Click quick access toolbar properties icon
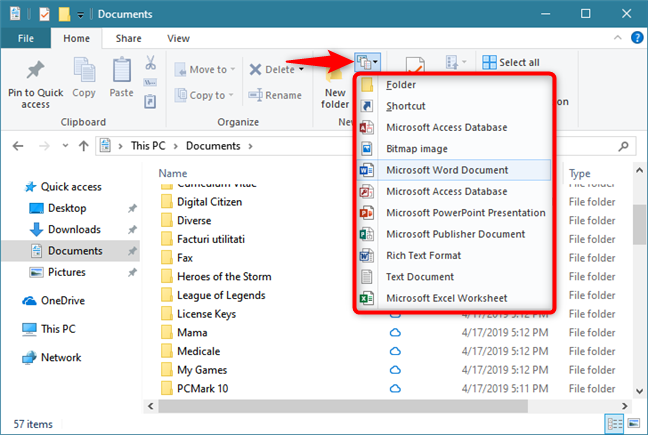Viewport: 648px width, 435px height. click(44, 14)
